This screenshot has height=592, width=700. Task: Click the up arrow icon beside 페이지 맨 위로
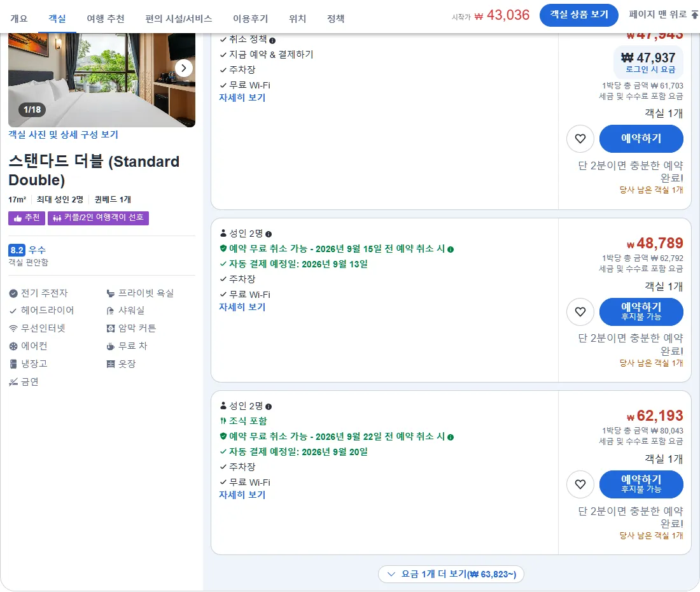[x=695, y=15]
